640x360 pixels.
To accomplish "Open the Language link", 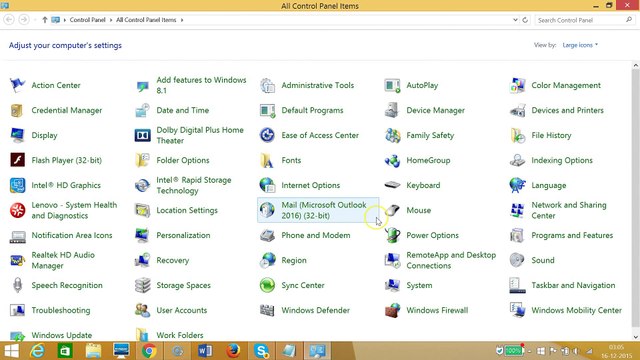I will (x=549, y=185).
